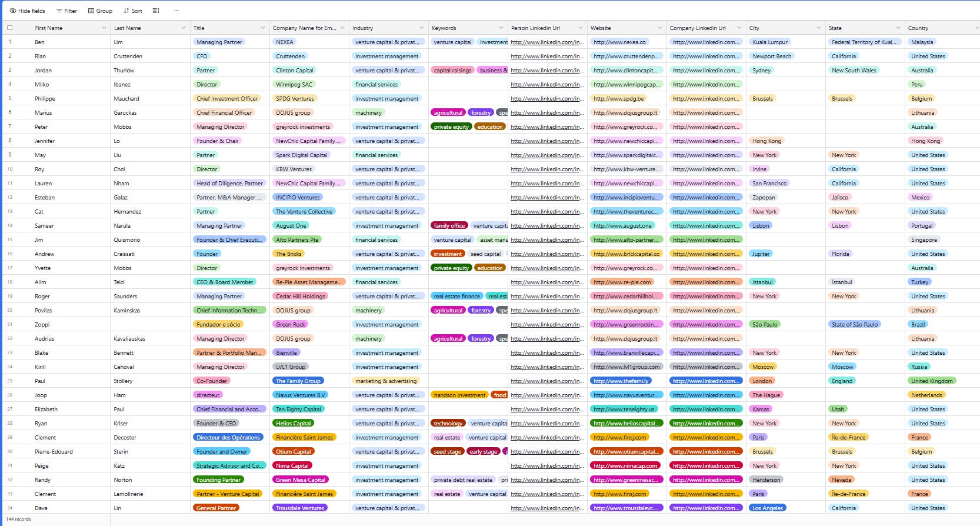
Task: Open Ben Lim's person LinkedIn link
Action: [547, 42]
